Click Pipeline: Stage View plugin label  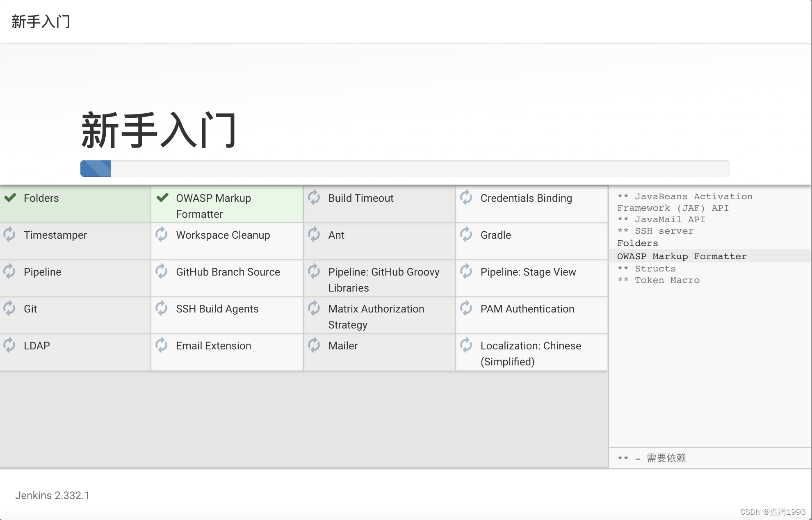point(528,272)
